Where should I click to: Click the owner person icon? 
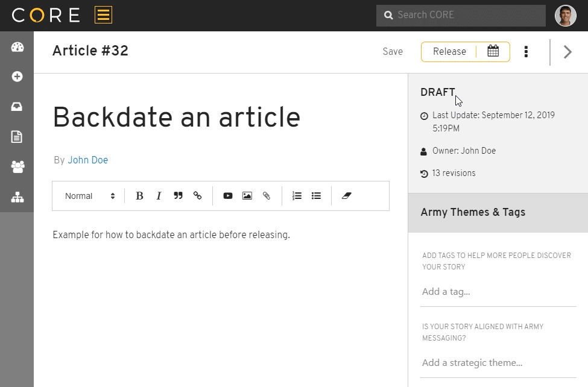(x=424, y=151)
